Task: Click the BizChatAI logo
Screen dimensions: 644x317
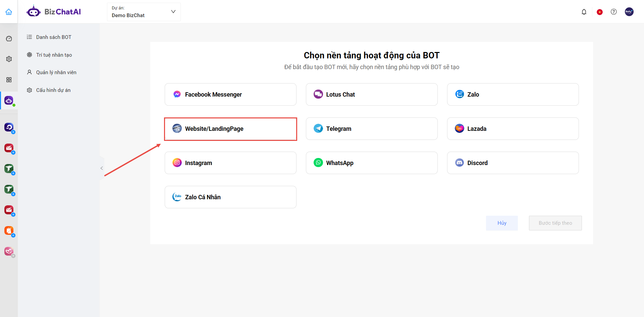Action: click(x=54, y=12)
